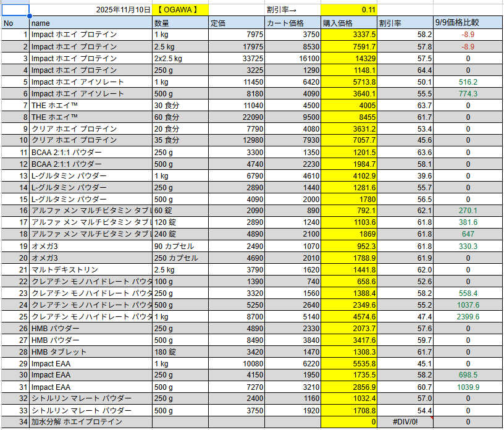Image resolution: width=504 pixels, height=430 pixels.
Task: Select the empty top-left cell
Action: pyautogui.click(x=15, y=10)
